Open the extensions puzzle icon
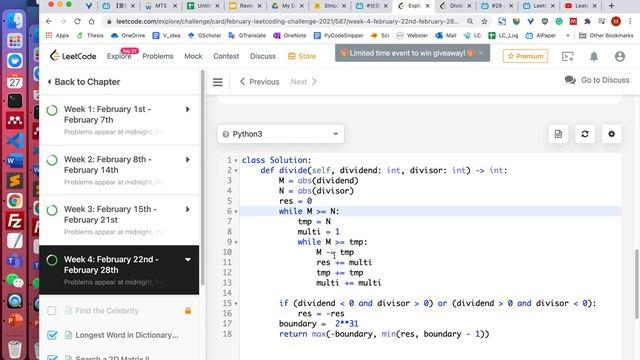Screen dimensions: 640x360 point(587,21)
